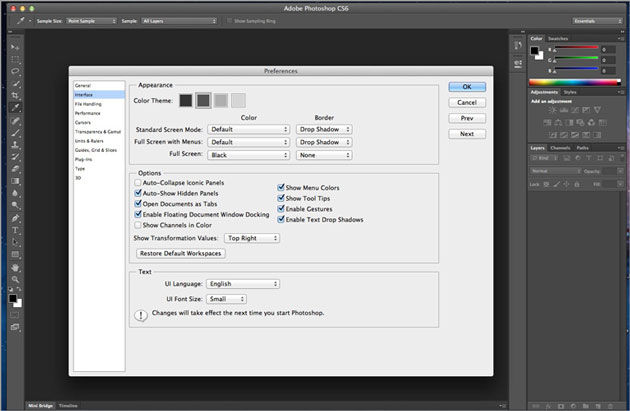
Task: Open the File Handling preferences section
Action: tap(88, 104)
